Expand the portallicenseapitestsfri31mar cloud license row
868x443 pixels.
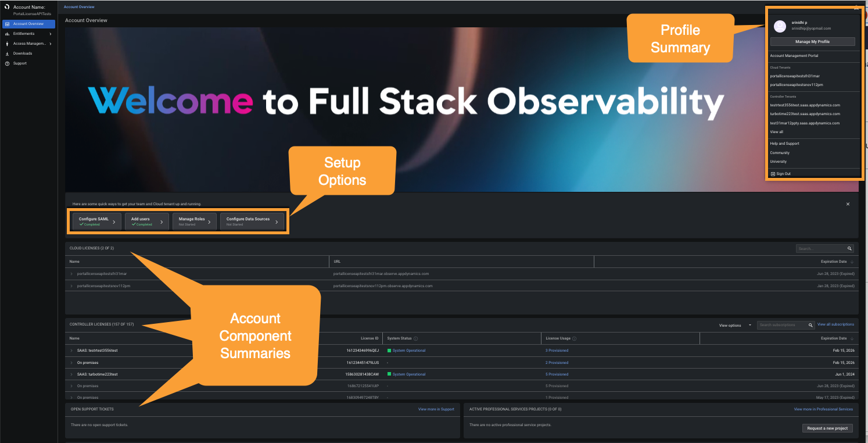71,274
